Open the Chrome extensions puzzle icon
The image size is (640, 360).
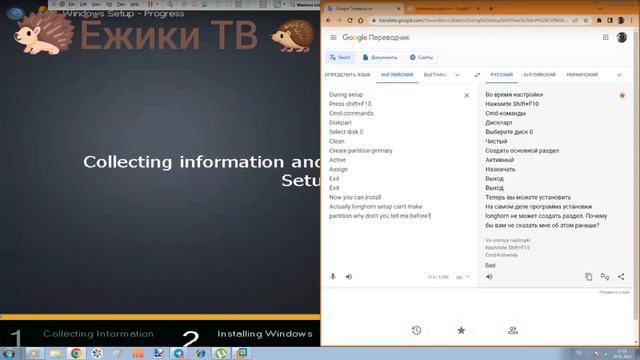[599, 20]
